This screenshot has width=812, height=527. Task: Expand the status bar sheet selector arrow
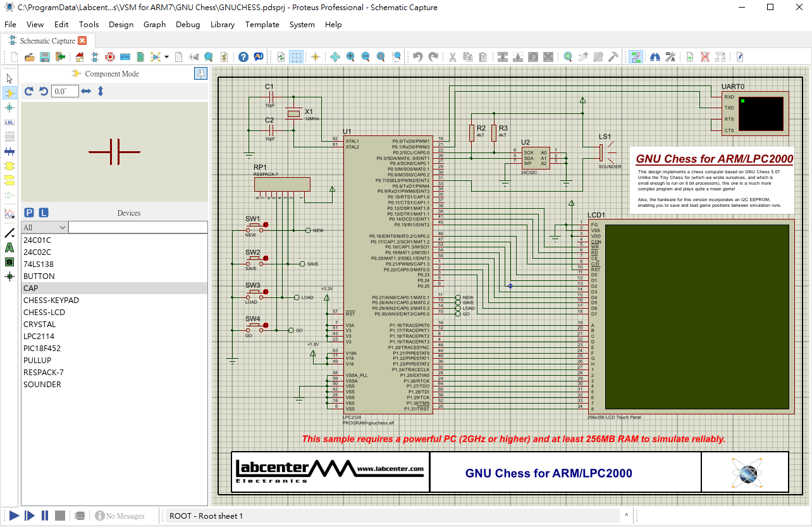[x=626, y=515]
